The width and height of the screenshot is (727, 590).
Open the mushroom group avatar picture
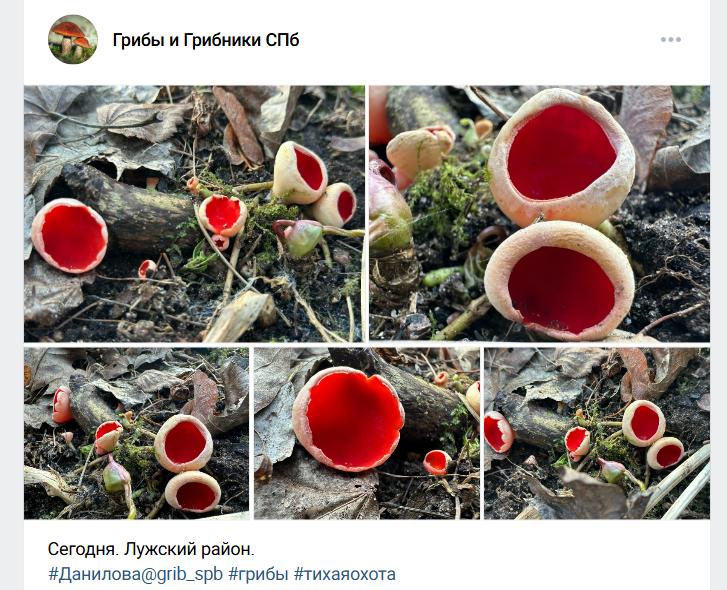click(73, 39)
